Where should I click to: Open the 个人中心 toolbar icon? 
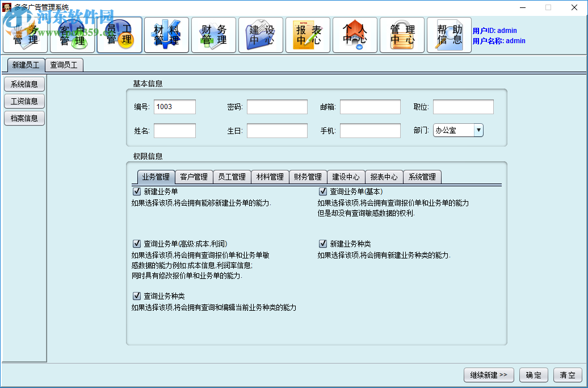[355, 35]
